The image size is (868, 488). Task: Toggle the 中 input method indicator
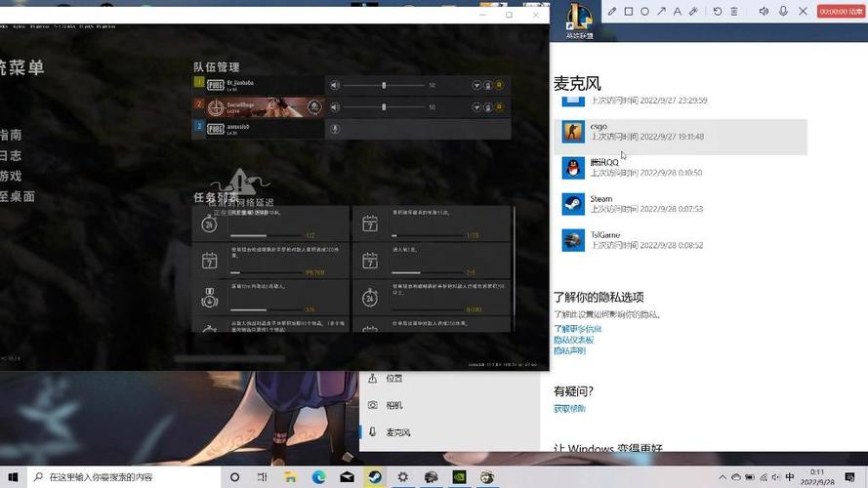pos(790,477)
